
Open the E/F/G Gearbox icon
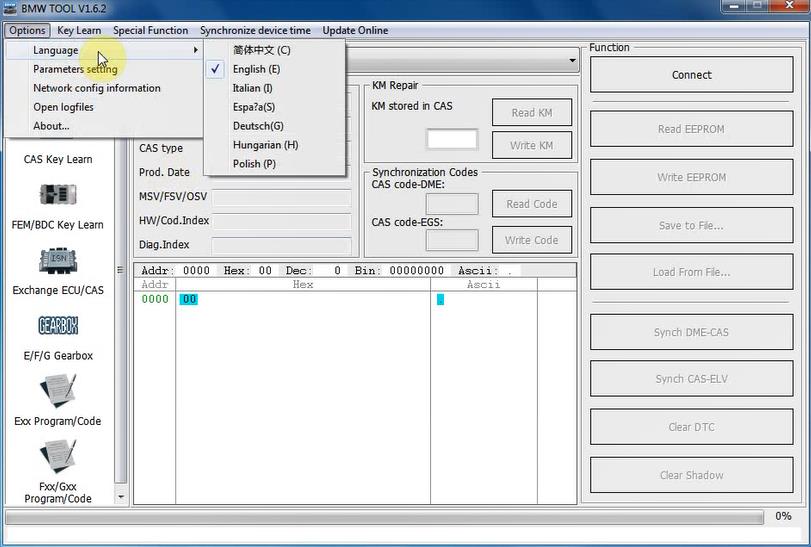(58, 326)
